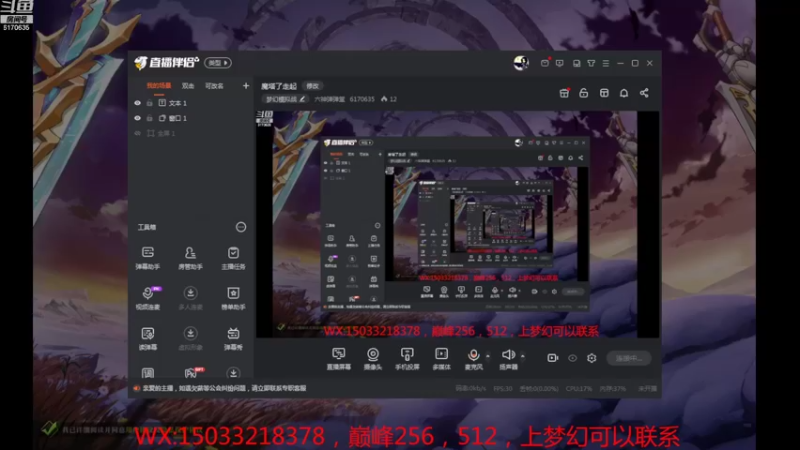The height and width of the screenshot is (450, 800).
Task: Click the room number 6170635
Action: [x=362, y=99]
